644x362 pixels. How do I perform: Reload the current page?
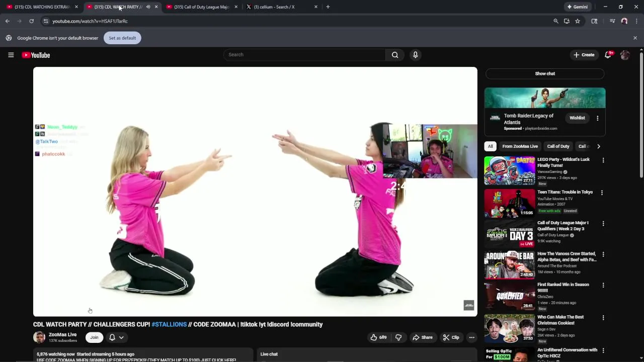[x=31, y=21]
